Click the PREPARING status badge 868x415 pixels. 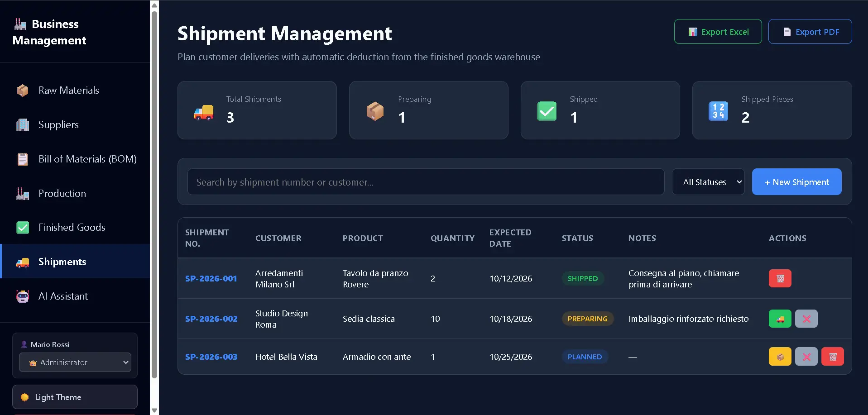click(x=587, y=319)
